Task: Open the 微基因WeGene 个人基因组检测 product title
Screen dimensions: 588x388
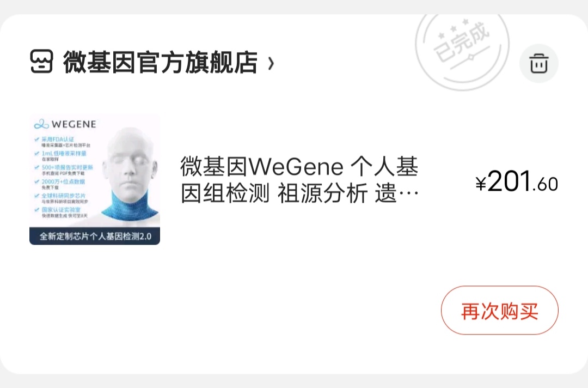Action: click(299, 180)
